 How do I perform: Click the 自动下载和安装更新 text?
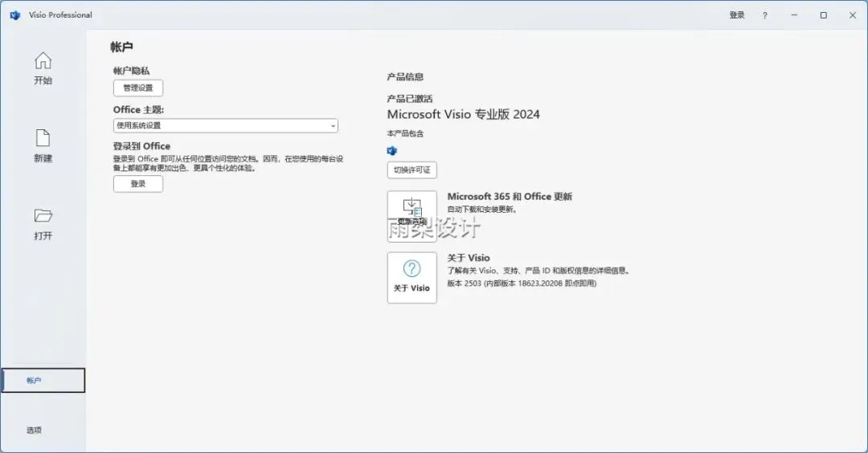tap(481, 209)
